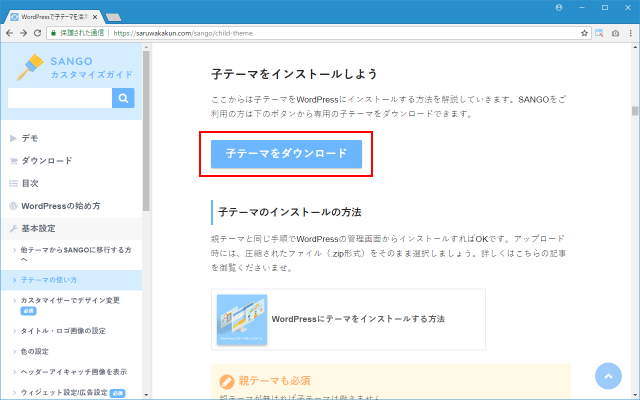
Task: Click the WordPress logo icon in sidebar
Action: click(13, 206)
